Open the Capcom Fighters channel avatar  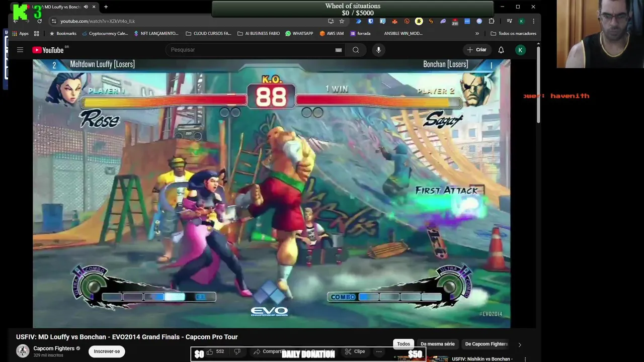[x=23, y=351]
